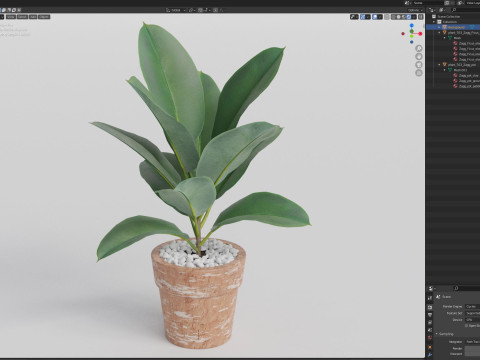Screen dimensions: 480x360
Task: Click the Render samples field
Action: 472,348
